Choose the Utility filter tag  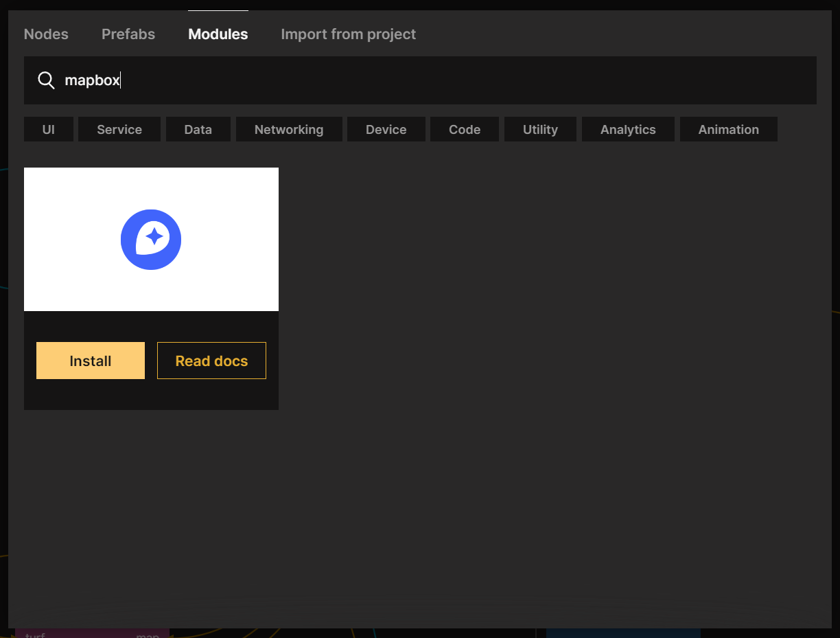540,130
